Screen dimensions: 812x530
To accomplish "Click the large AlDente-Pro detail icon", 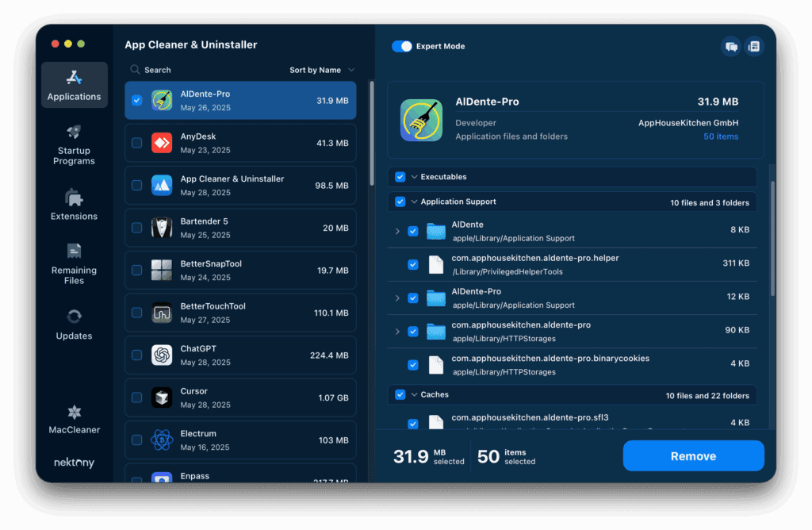I will 421,120.
